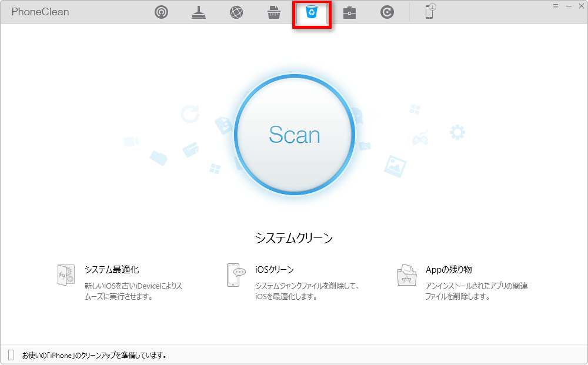Viewport: 588px width, 365px height.
Task: Click the iOSクリーン phone icon
Action: 236,275
